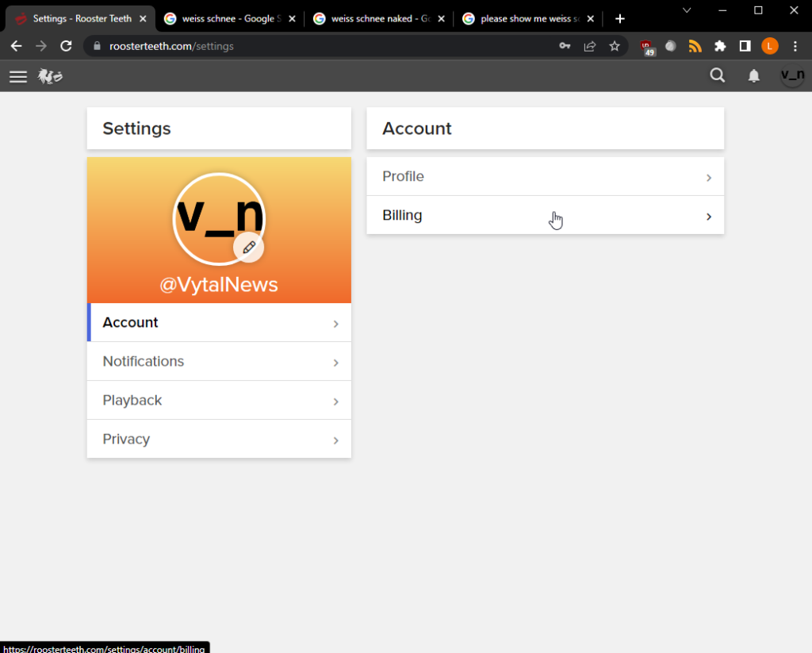Click chevron on Billing row
The height and width of the screenshot is (653, 812).
pos(708,217)
